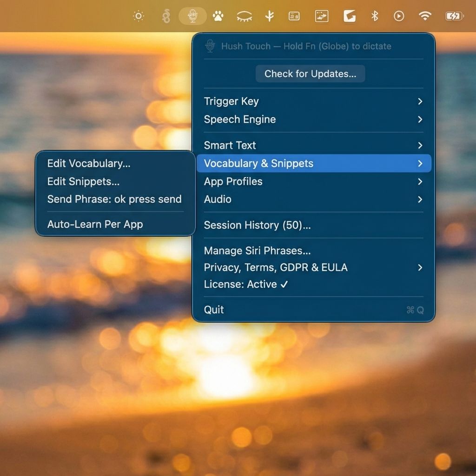Open the Audio submenu
The height and width of the screenshot is (476, 476).
tap(218, 199)
